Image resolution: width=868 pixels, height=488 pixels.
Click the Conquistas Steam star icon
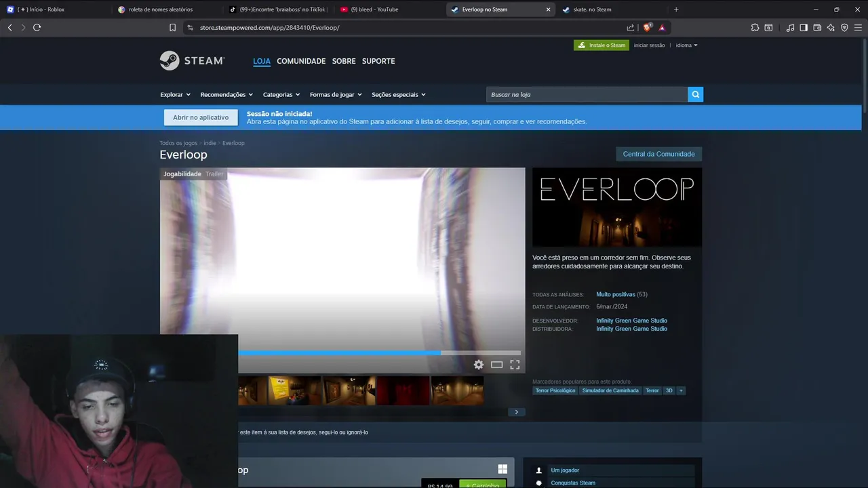539,483
